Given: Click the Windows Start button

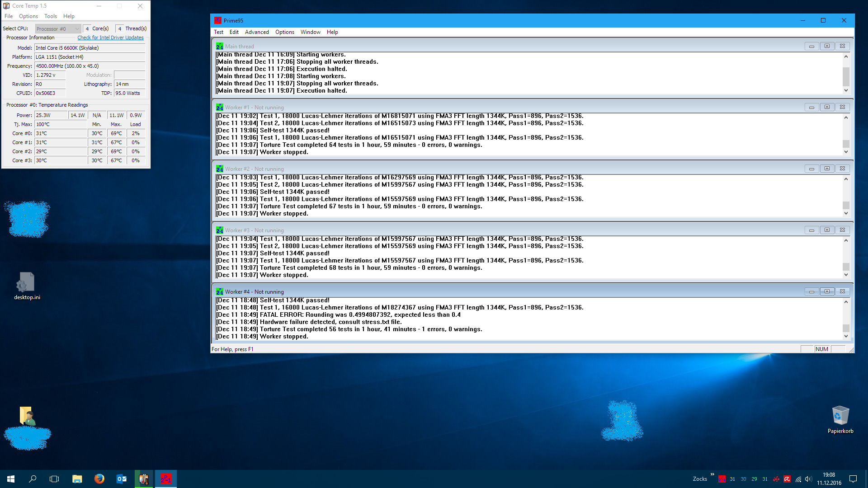Looking at the screenshot, I should point(11,479).
